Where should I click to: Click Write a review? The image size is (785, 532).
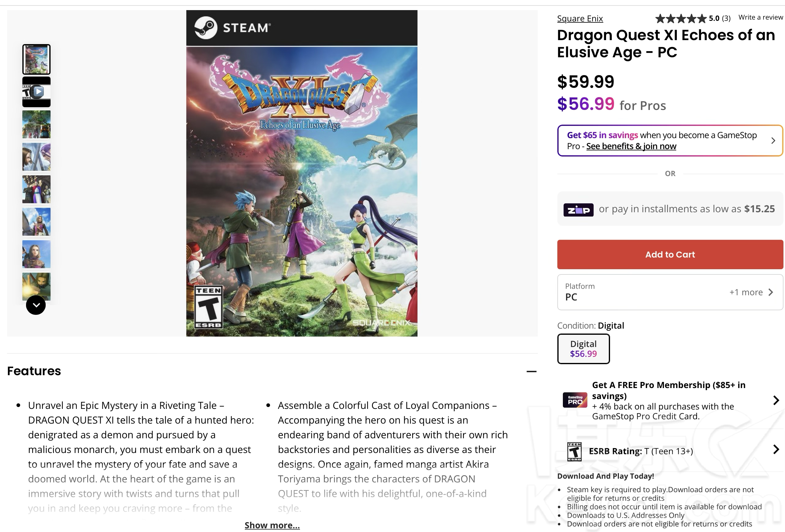760,17
